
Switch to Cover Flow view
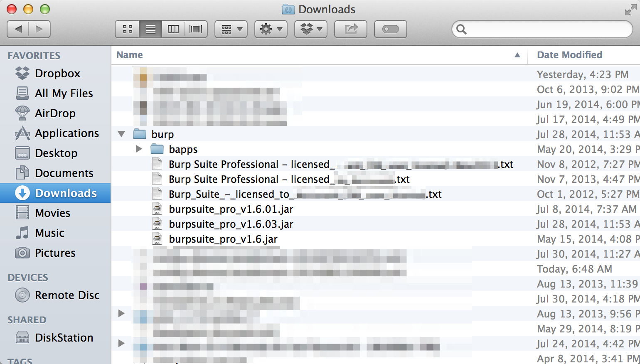point(196,29)
